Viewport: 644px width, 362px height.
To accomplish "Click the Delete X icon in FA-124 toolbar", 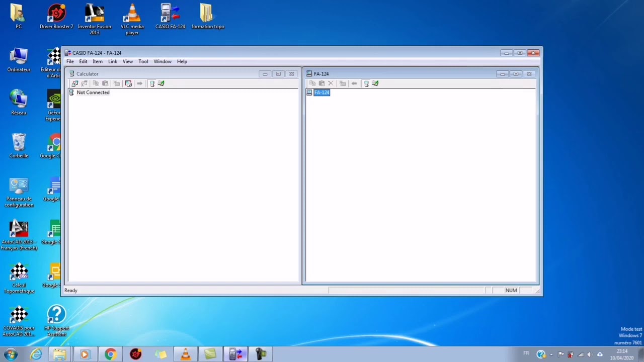I will pyautogui.click(x=331, y=83).
